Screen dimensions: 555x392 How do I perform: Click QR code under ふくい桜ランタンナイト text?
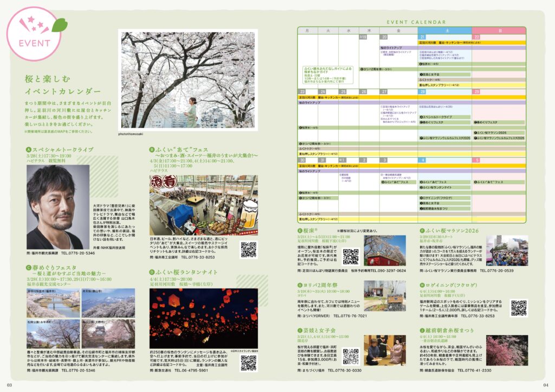coord(248,362)
